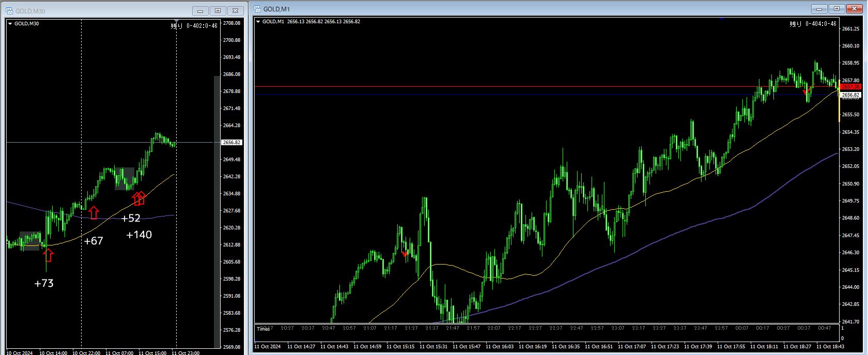This screenshot has width=868, height=355.
Task: Expand the GOLD,M30 chart dropdown triangle
Action: pyautogui.click(x=10, y=24)
